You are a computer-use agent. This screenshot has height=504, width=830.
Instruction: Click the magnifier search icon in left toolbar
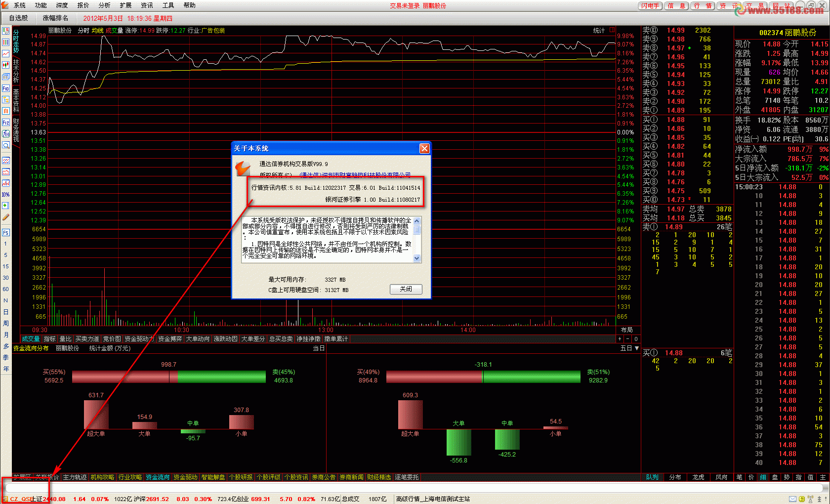coord(6,145)
